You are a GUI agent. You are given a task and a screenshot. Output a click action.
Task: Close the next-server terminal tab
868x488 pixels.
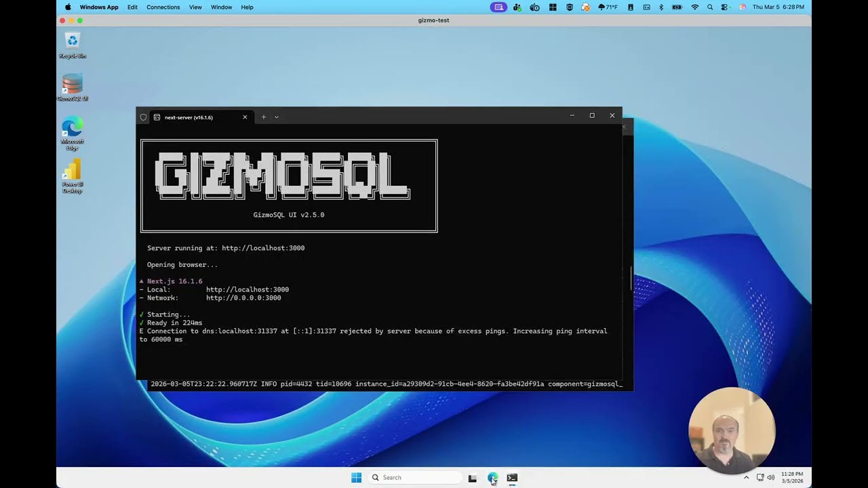(x=245, y=117)
